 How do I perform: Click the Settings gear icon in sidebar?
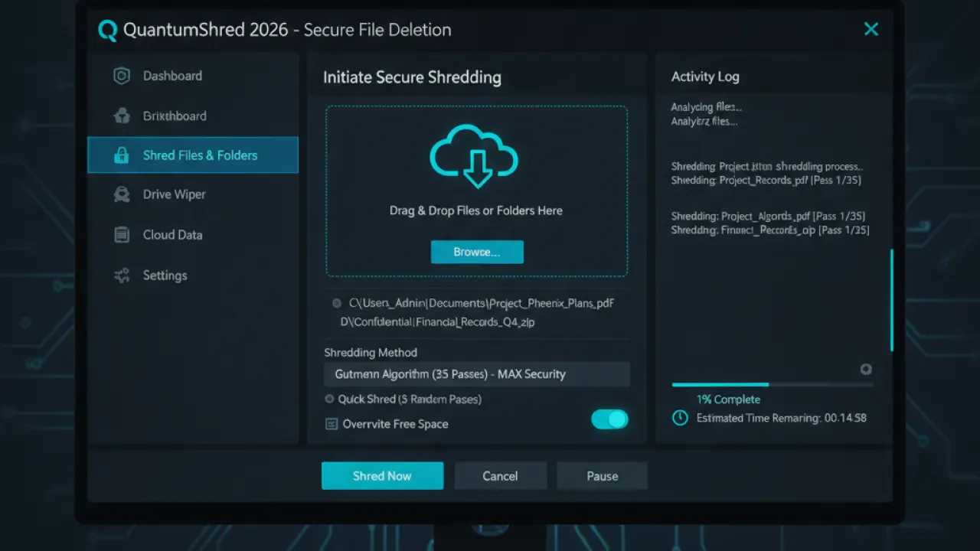(x=121, y=275)
